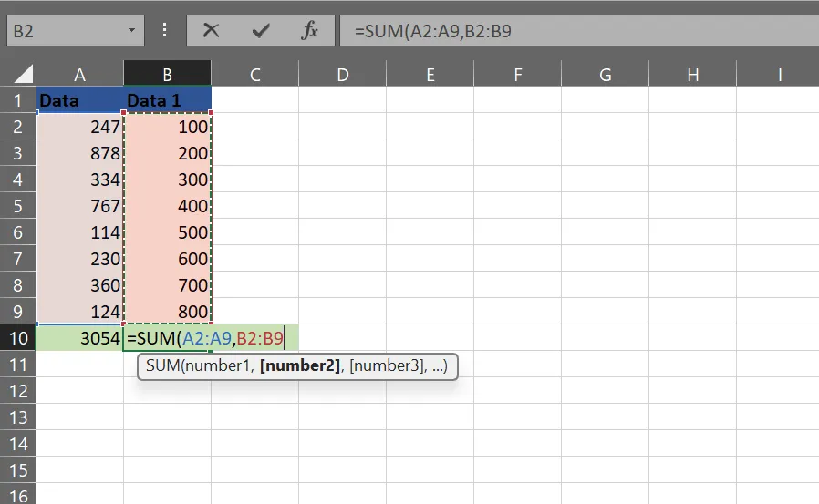
Task: Click the 'Data' header cell
Action: point(79,99)
